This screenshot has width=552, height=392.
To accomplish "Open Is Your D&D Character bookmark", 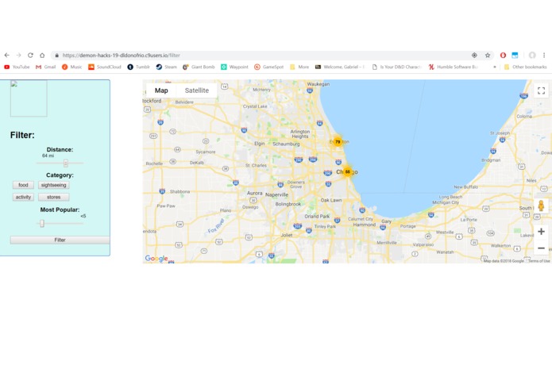I will 397,67.
